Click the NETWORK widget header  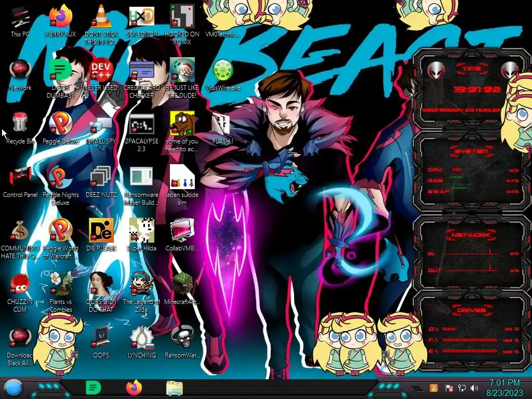[471, 235]
